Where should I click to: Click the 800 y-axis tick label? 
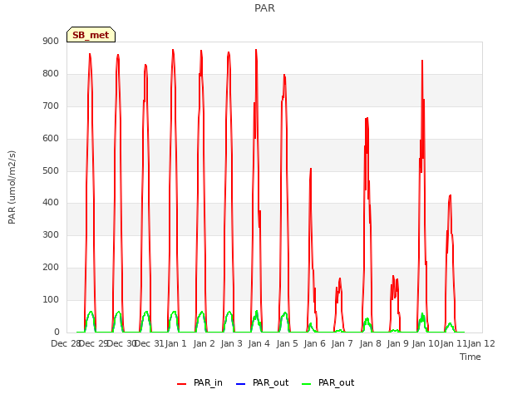[51, 74]
